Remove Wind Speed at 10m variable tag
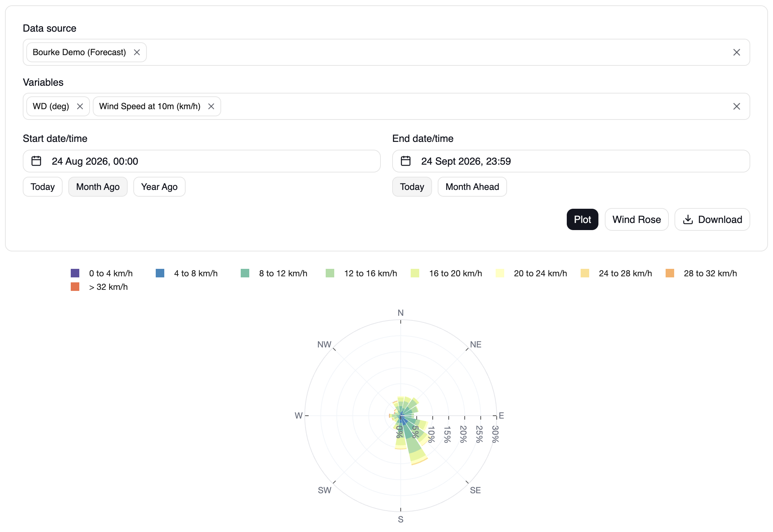The image size is (773, 532). point(211,106)
